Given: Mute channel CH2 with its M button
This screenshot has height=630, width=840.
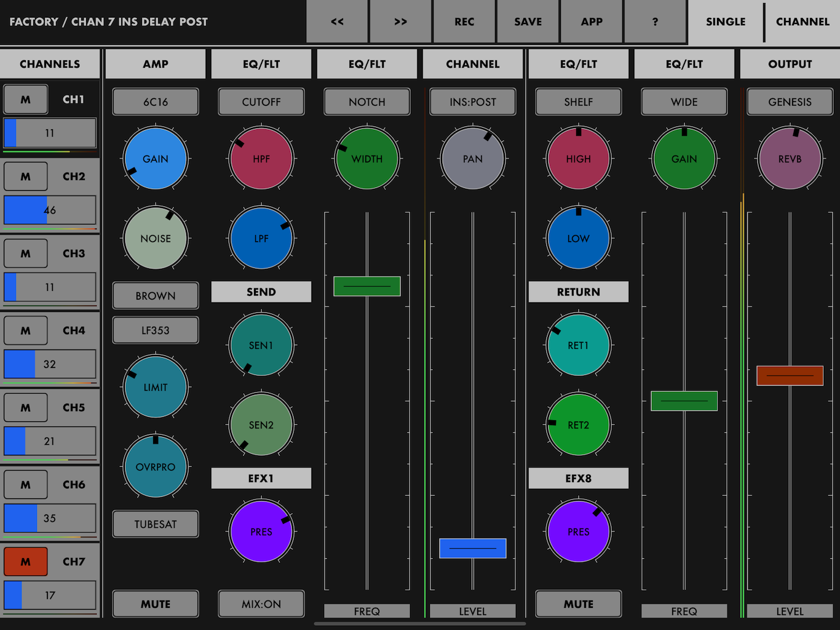Looking at the screenshot, I should click(26, 177).
